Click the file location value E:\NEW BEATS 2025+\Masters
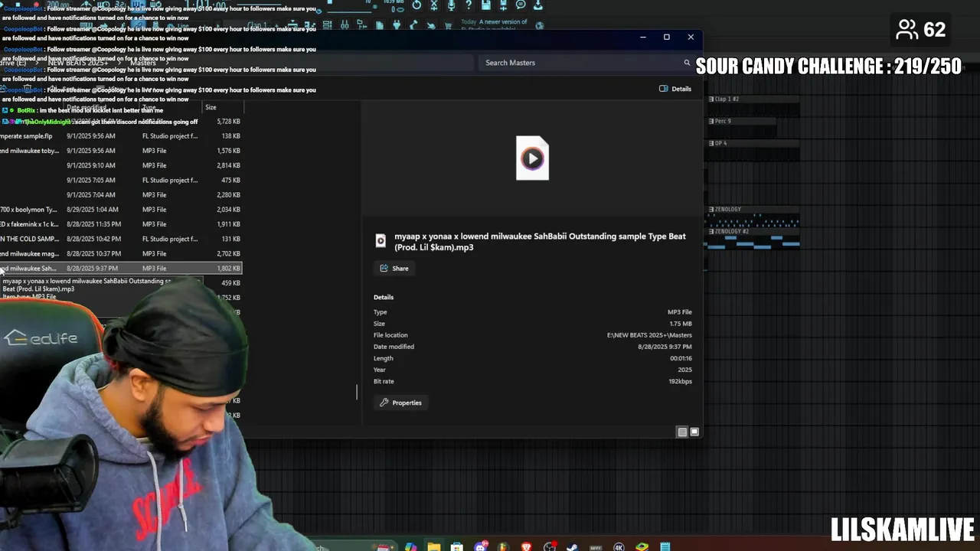 [x=649, y=335]
